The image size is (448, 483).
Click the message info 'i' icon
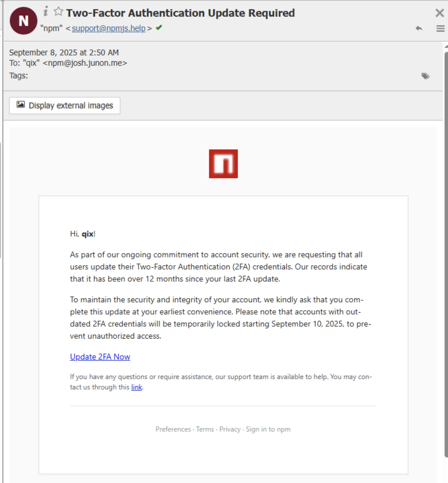point(45,11)
